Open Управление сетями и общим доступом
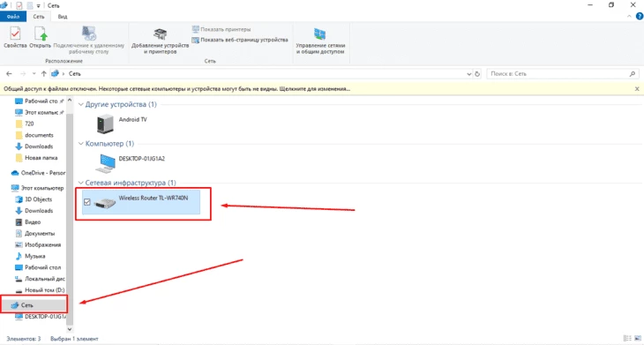This screenshot has height=345, width=644. coord(320,41)
